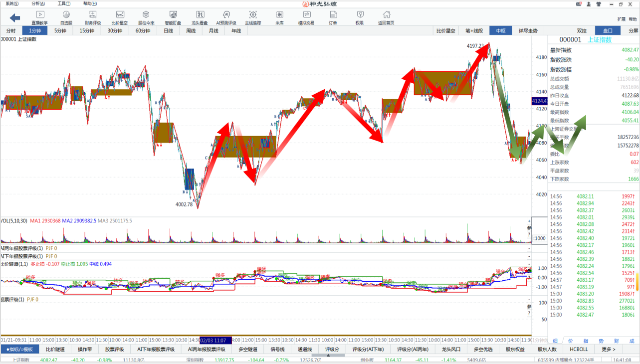Toggle the 笔+线段 overlay
This screenshot has height=364, width=640.
[x=474, y=30]
